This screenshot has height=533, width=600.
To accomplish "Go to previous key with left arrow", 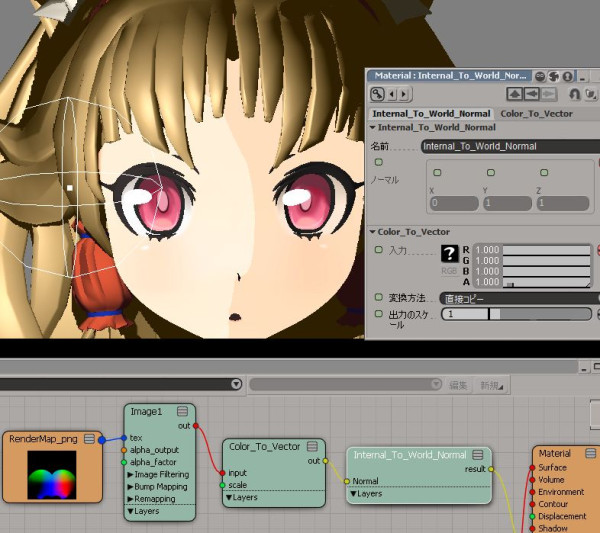I will pyautogui.click(x=392, y=94).
